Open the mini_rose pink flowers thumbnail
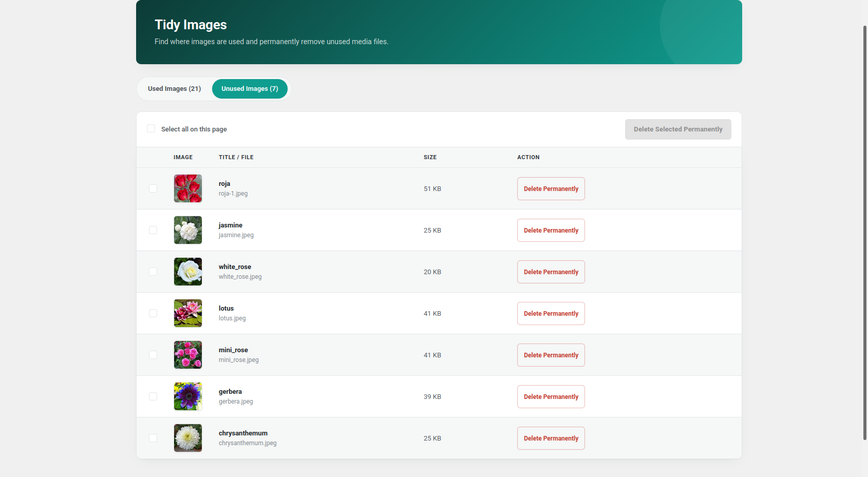This screenshot has height=477, width=868. pos(188,355)
